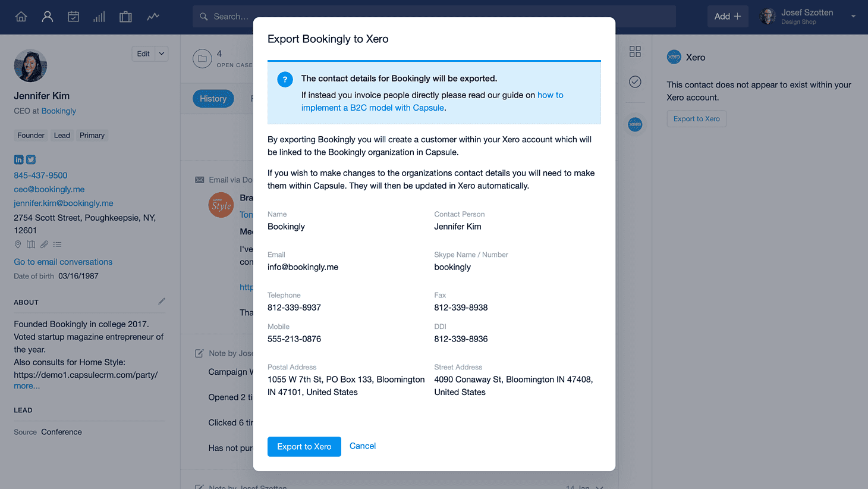Open Jennifer Kim's LinkedIn profile icon
868x489 pixels.
point(19,159)
